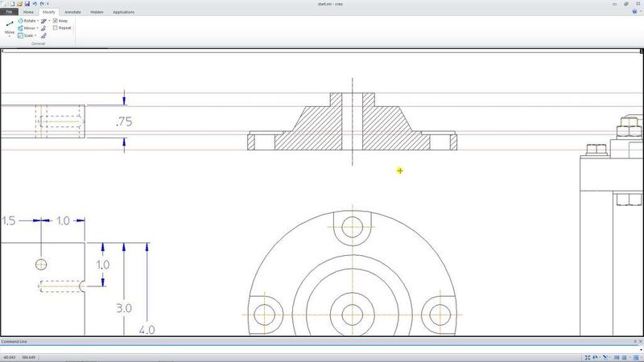Expand the Mirror dropdown arrow
The height and width of the screenshot is (362, 644).
(38, 28)
